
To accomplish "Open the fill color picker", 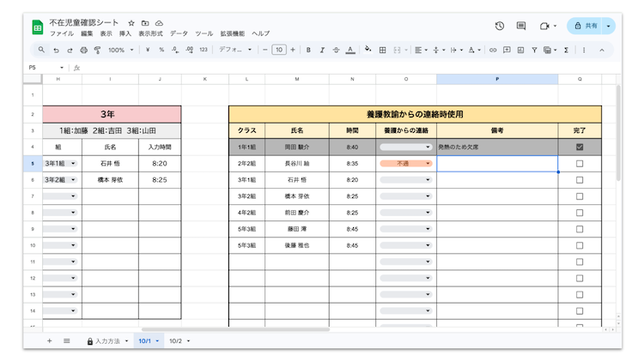I will (x=368, y=50).
